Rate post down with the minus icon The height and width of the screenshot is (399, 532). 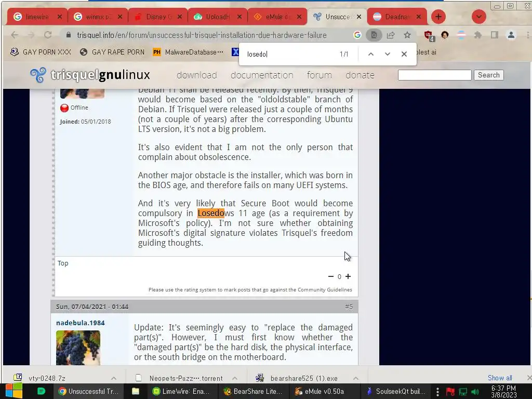tap(331, 276)
